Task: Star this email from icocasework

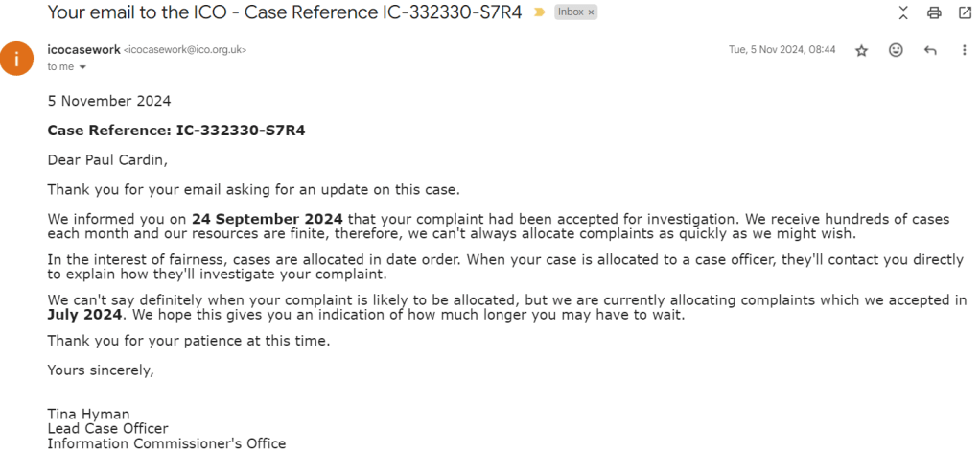Action: coord(861,50)
